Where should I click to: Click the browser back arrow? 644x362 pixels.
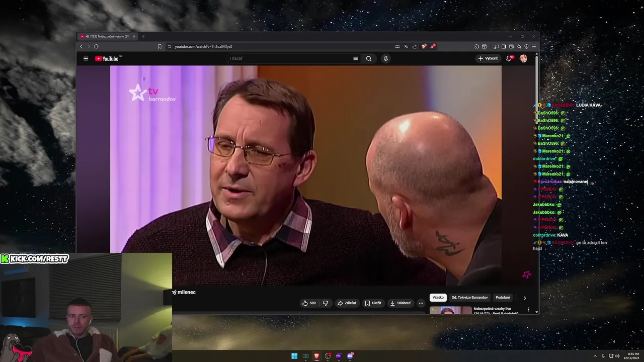(81, 46)
